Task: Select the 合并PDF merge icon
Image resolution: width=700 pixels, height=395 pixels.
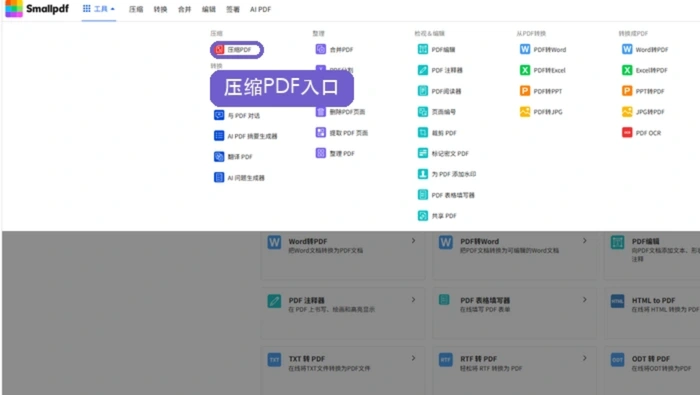Action: 321,49
